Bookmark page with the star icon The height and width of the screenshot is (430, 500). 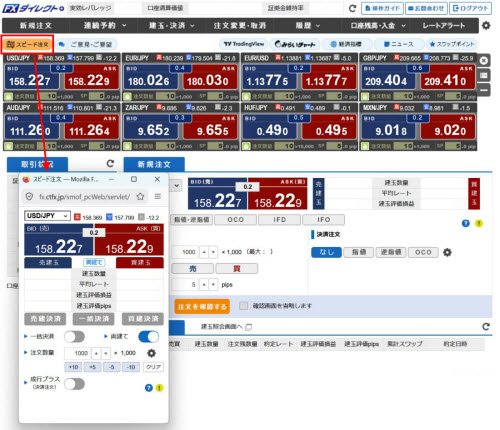tap(140, 196)
